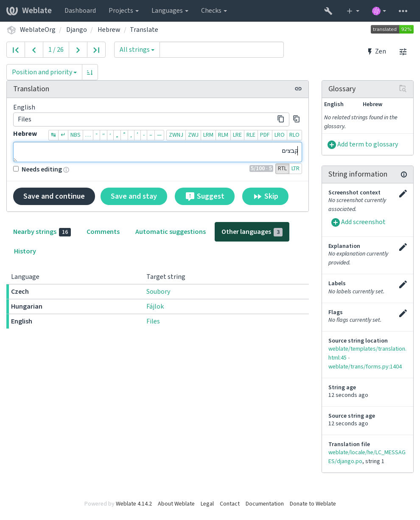Viewport: 420px width, 520px height.
Task: Open the Projects menu
Action: click(x=123, y=11)
